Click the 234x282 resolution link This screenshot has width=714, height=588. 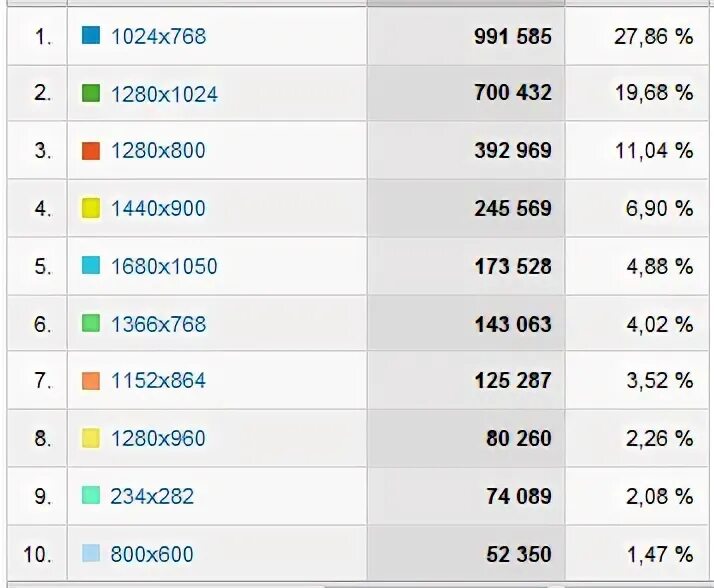tap(152, 496)
